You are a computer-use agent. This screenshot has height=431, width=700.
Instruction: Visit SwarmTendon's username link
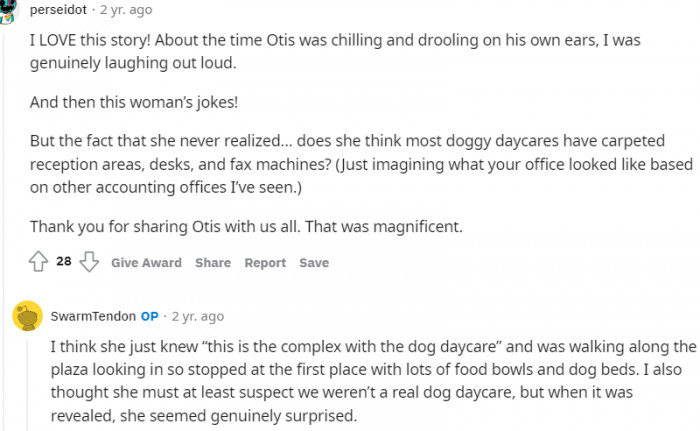93,316
